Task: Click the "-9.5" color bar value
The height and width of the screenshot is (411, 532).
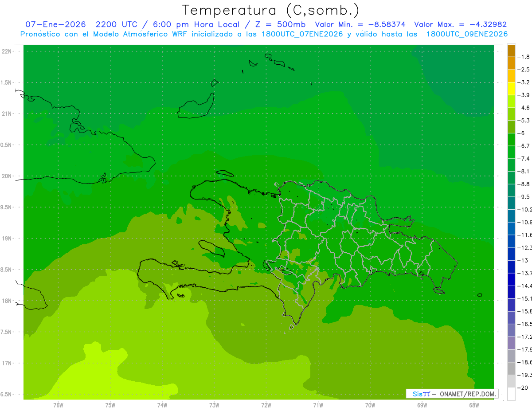Action: point(524,196)
